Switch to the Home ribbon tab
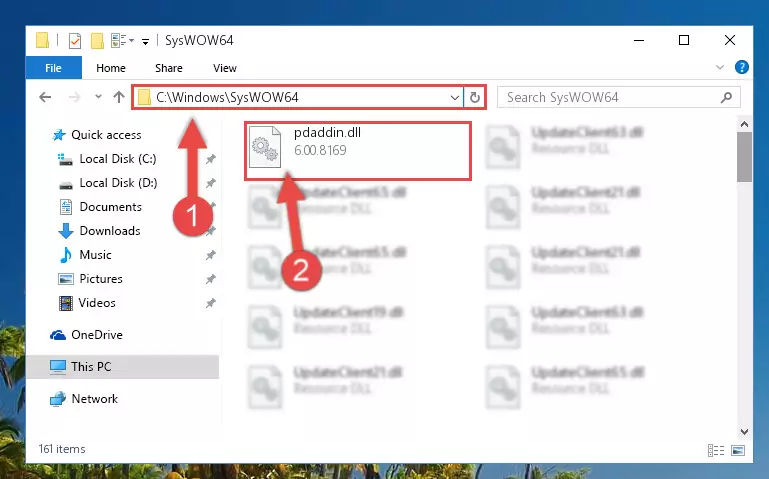Viewport: 769px width, 479px height. pyautogui.click(x=111, y=68)
